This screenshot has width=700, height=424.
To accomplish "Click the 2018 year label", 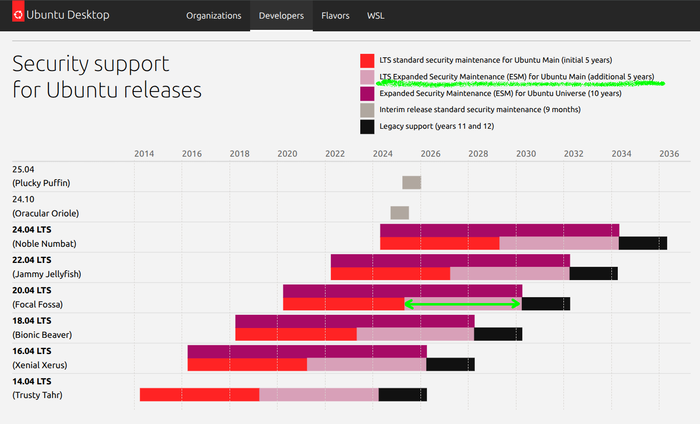I will pos(240,154).
